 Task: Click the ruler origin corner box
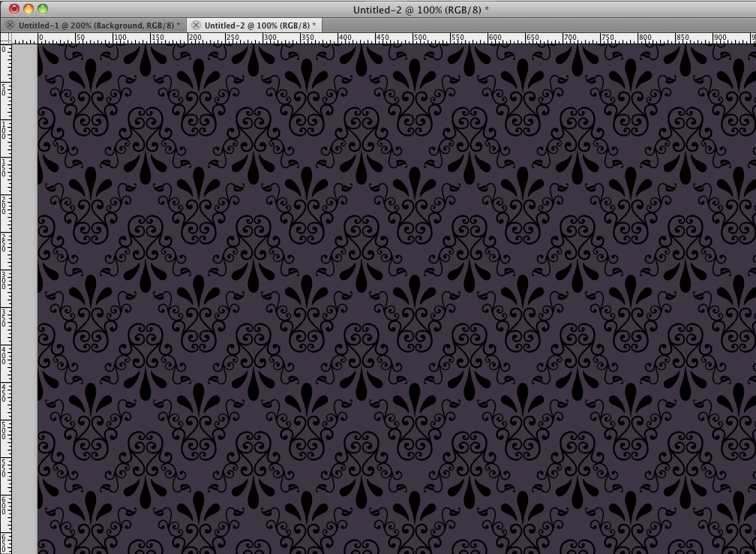(6, 38)
